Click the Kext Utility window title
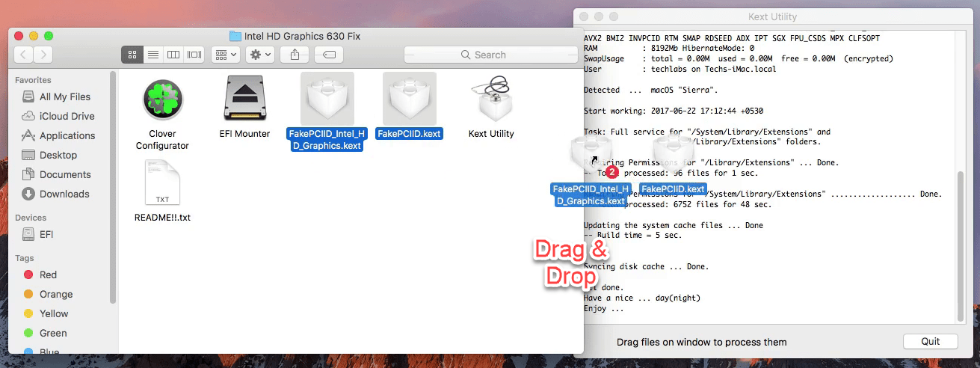Viewport: 980px width, 368px height. click(772, 16)
